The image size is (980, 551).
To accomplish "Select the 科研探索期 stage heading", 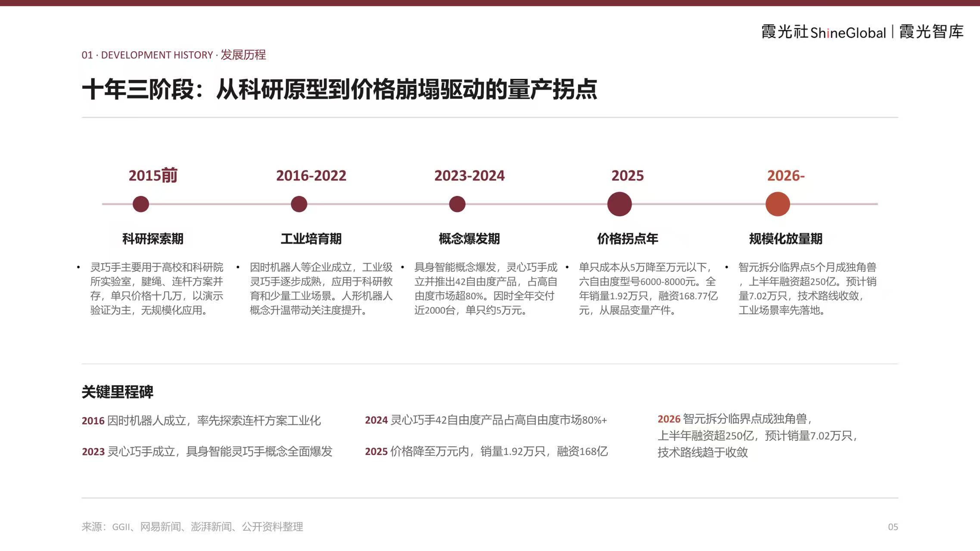I will 153,239.
